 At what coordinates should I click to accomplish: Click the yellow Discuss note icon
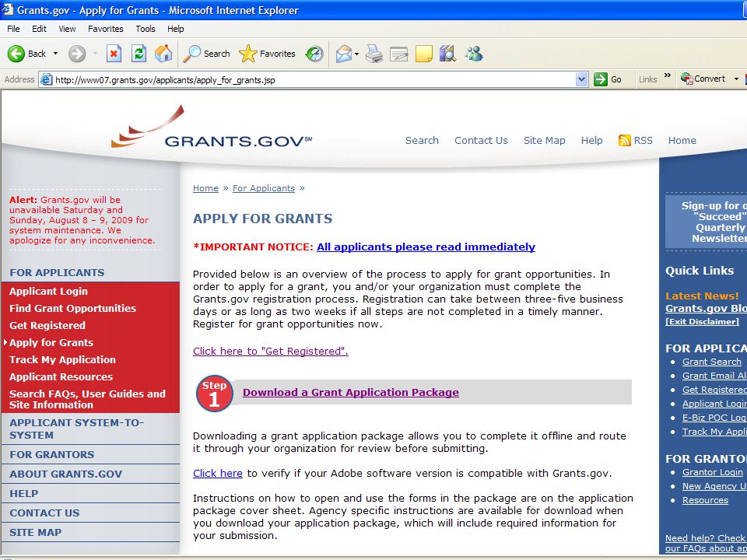(424, 54)
